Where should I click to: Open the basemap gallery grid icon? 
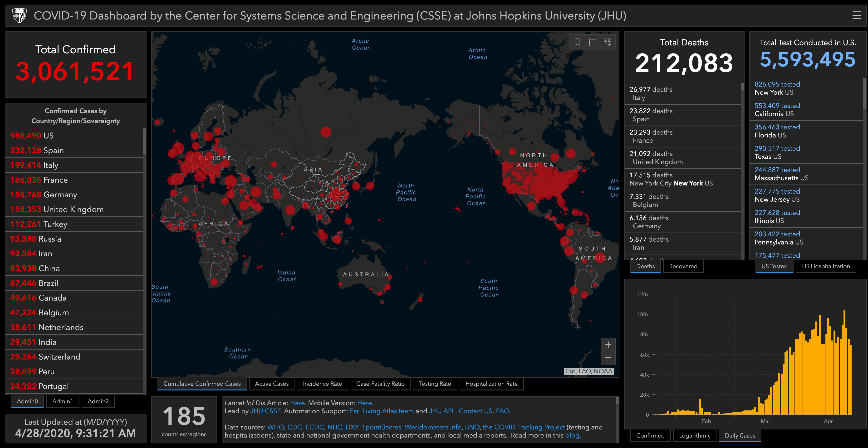point(607,42)
